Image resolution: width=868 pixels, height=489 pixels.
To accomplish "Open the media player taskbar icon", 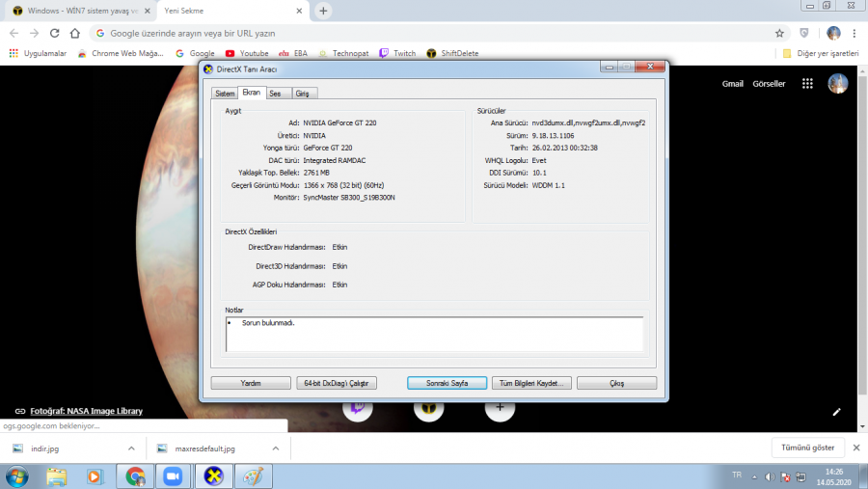I will (95, 476).
